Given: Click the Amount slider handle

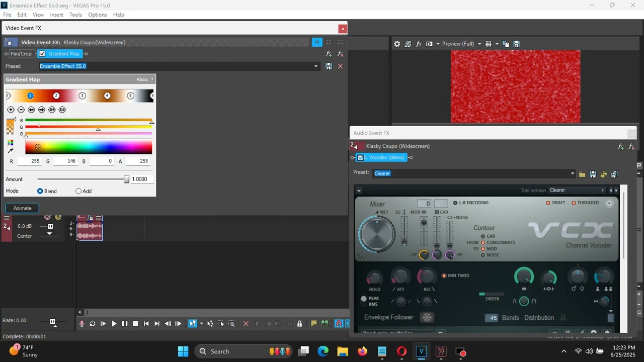Looking at the screenshot, I should [x=126, y=179].
